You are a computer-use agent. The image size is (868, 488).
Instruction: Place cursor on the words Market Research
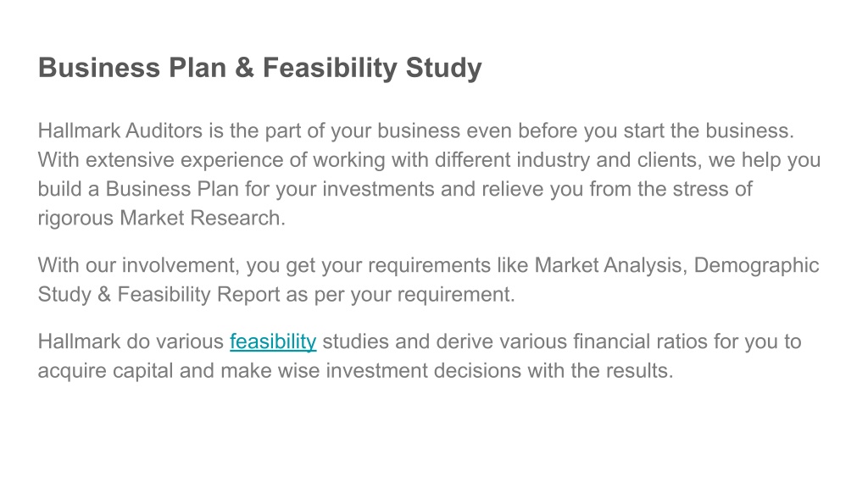(x=202, y=218)
